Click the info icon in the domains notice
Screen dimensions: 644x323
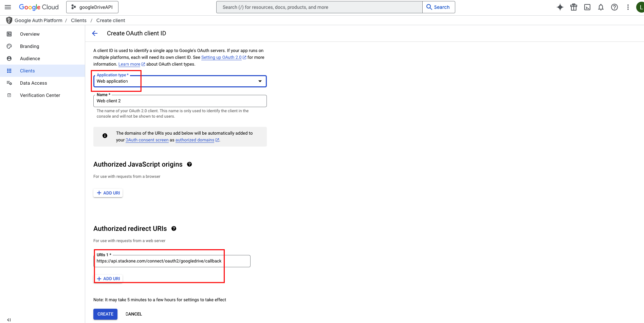click(105, 136)
